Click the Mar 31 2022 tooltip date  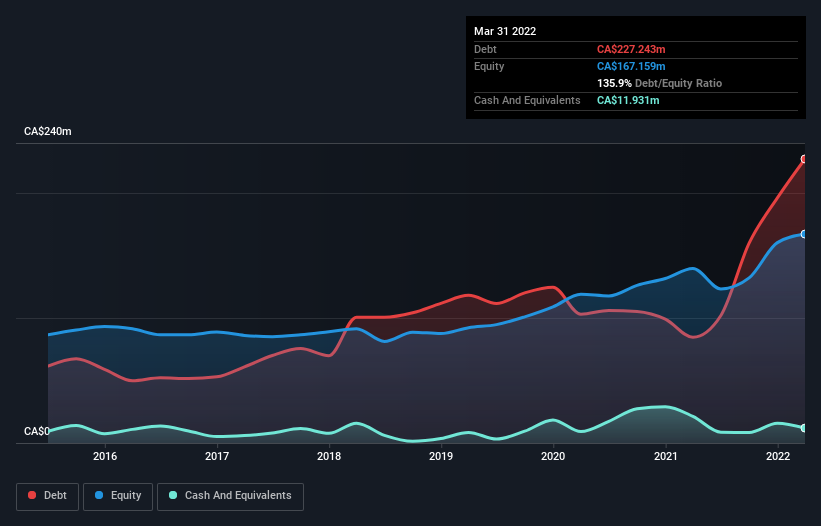click(505, 31)
